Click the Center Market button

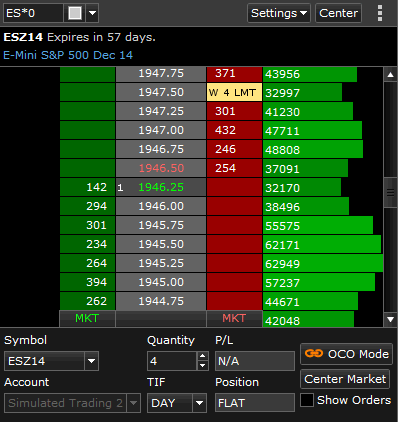[345, 379]
